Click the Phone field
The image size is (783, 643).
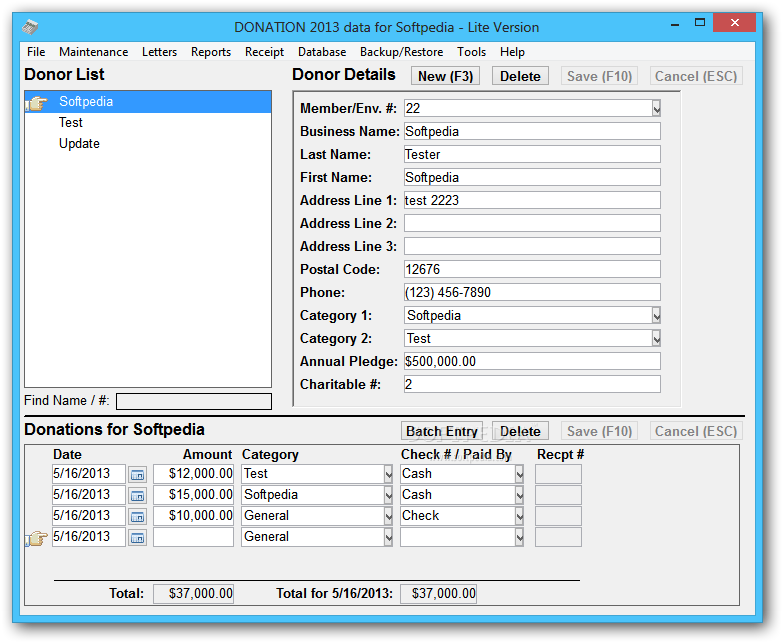point(532,292)
